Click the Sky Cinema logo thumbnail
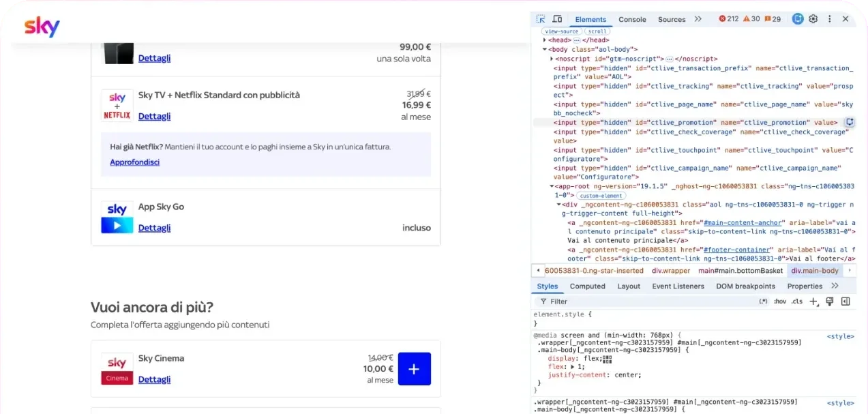Screen dimensions: 868x414 117,369
